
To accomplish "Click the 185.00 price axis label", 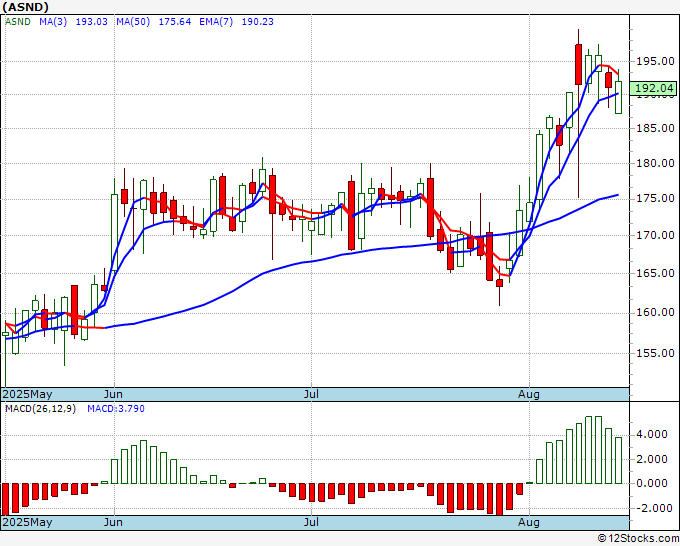I will pos(655,128).
